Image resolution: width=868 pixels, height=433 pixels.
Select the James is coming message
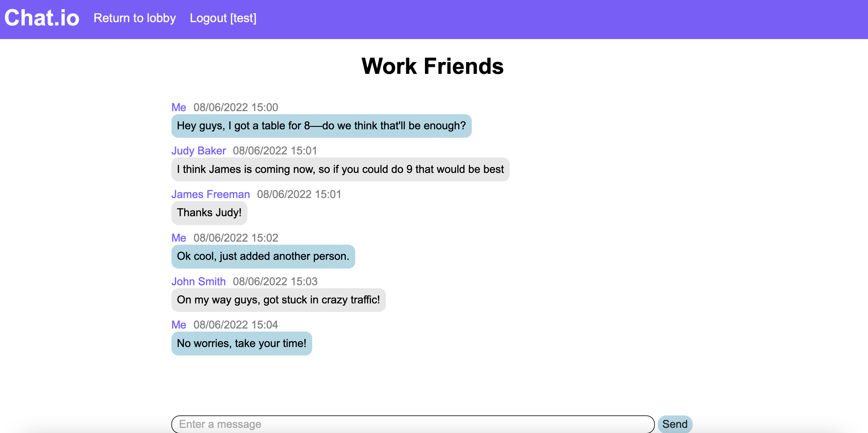click(x=340, y=169)
